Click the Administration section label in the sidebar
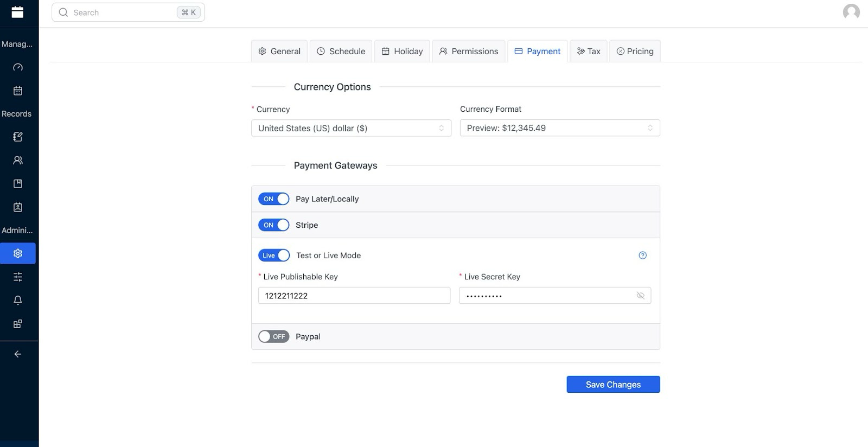 click(17, 230)
